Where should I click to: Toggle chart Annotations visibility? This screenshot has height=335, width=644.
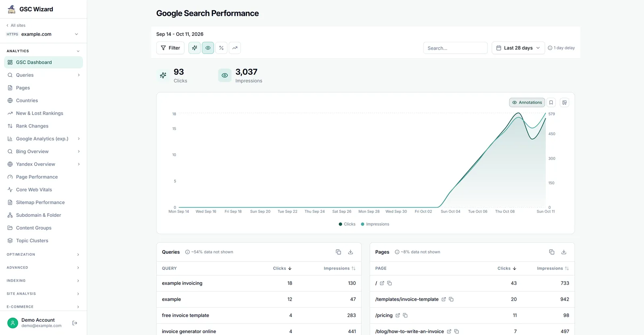tap(527, 103)
